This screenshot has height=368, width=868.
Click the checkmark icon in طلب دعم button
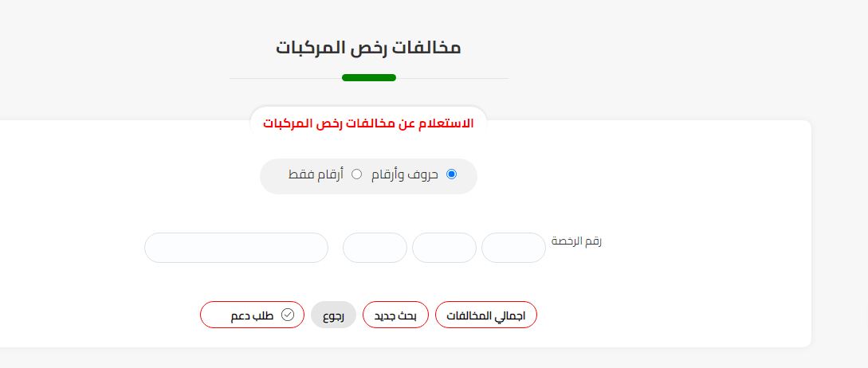pos(288,315)
